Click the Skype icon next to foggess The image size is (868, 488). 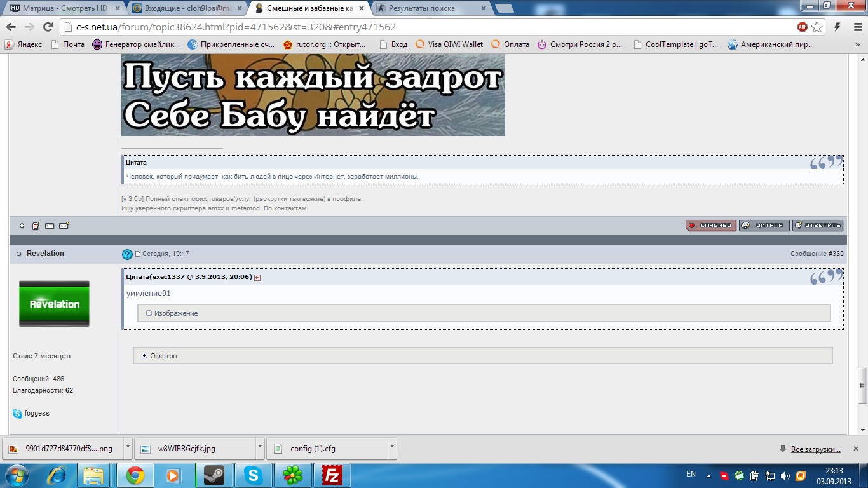(x=17, y=414)
